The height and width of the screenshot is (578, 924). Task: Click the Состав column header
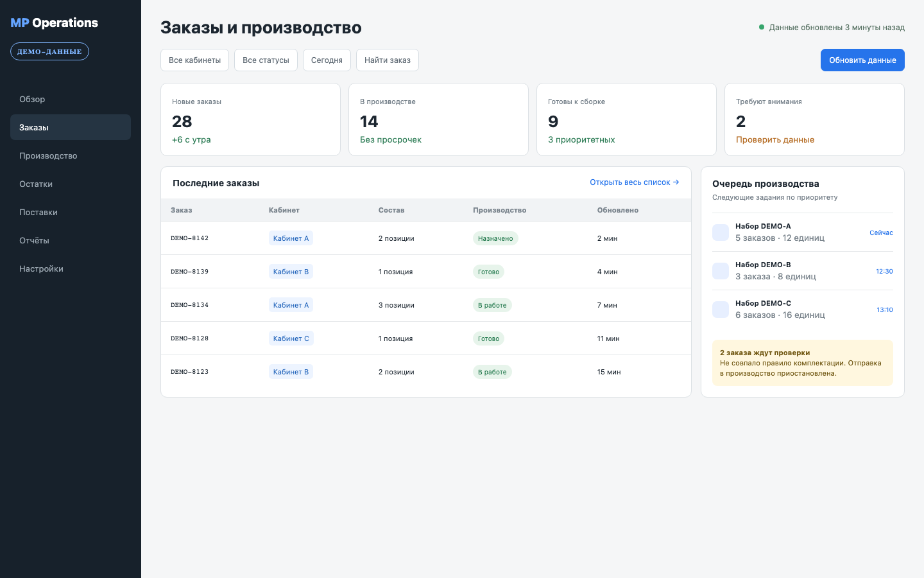coord(391,210)
